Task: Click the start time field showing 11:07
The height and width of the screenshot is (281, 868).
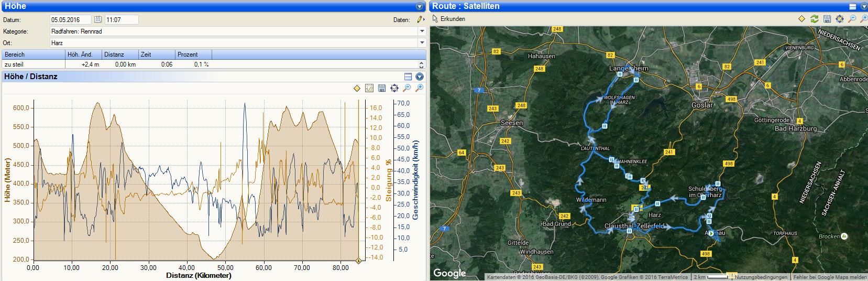Action: 122,20
